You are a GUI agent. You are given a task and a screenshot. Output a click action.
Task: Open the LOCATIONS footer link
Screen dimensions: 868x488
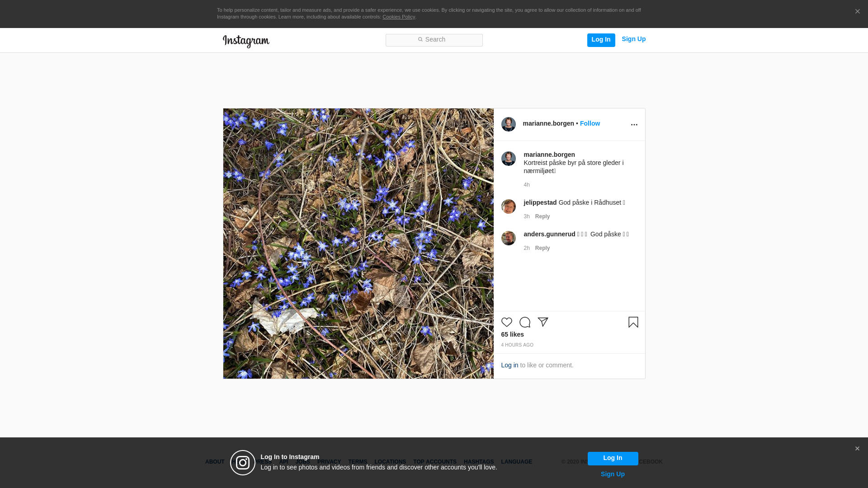pos(390,462)
